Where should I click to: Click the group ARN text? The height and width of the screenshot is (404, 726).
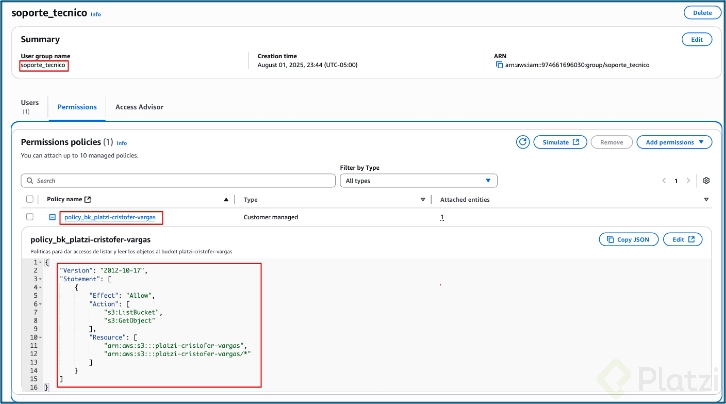point(577,65)
